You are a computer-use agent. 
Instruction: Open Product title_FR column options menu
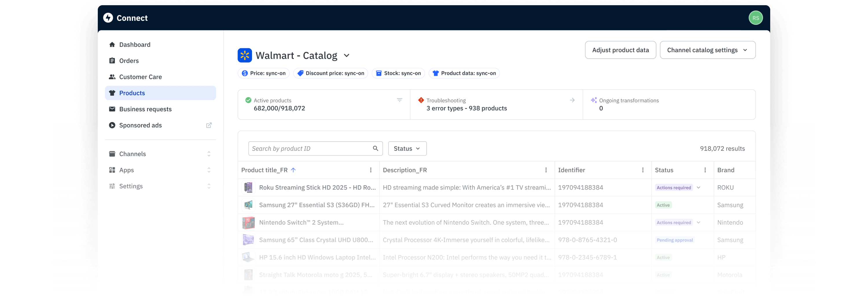click(371, 170)
